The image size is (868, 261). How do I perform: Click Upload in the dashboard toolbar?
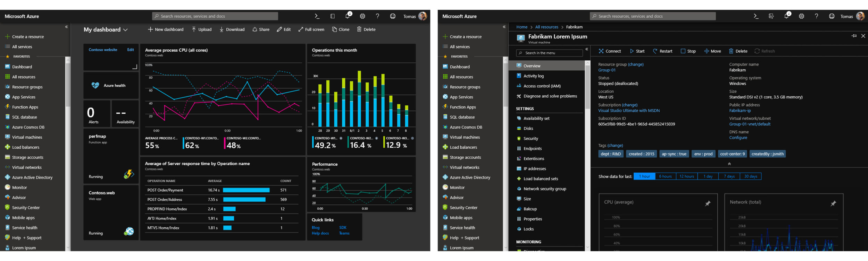tap(201, 29)
